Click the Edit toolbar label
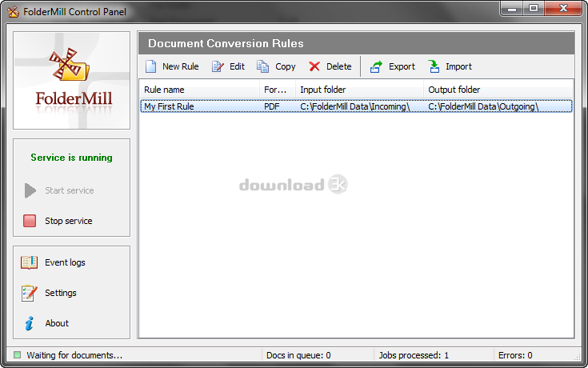Screen dimensions: 588x368 237,66
